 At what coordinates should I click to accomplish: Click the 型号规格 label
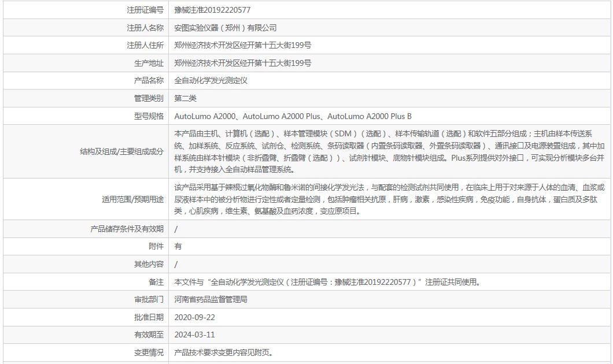click(149, 116)
